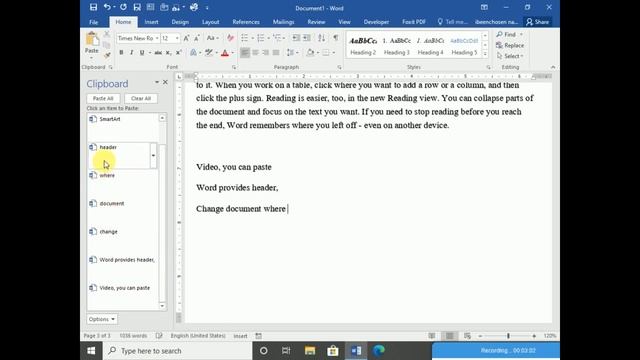Click the Paste clipboard icon in the ribbon
The image size is (640, 360).
tap(92, 40)
